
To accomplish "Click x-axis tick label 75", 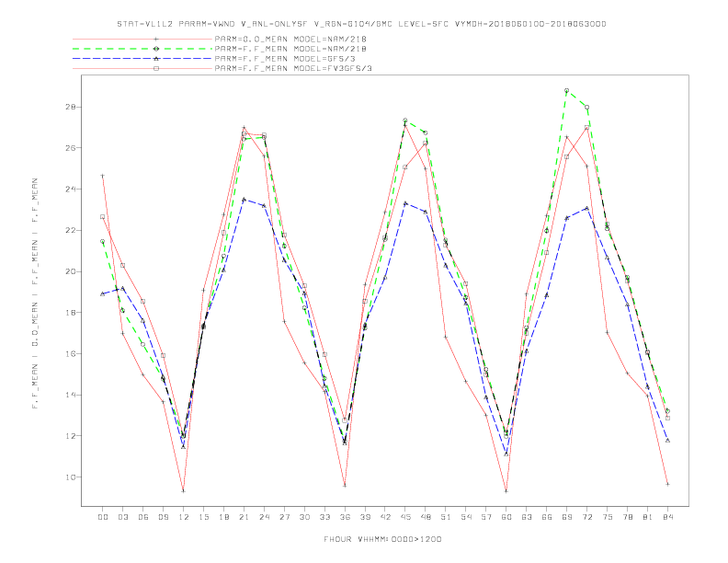I will pyautogui.click(x=608, y=517).
